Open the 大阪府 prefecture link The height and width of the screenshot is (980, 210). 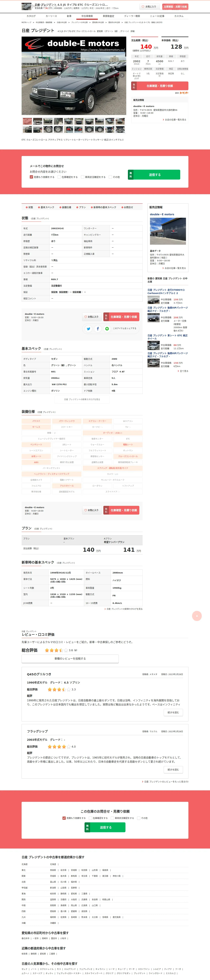[74, 900]
